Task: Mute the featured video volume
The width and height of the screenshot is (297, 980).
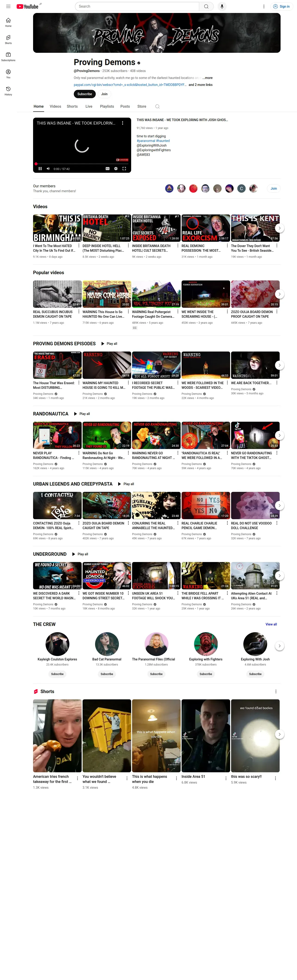Action: 48,169
